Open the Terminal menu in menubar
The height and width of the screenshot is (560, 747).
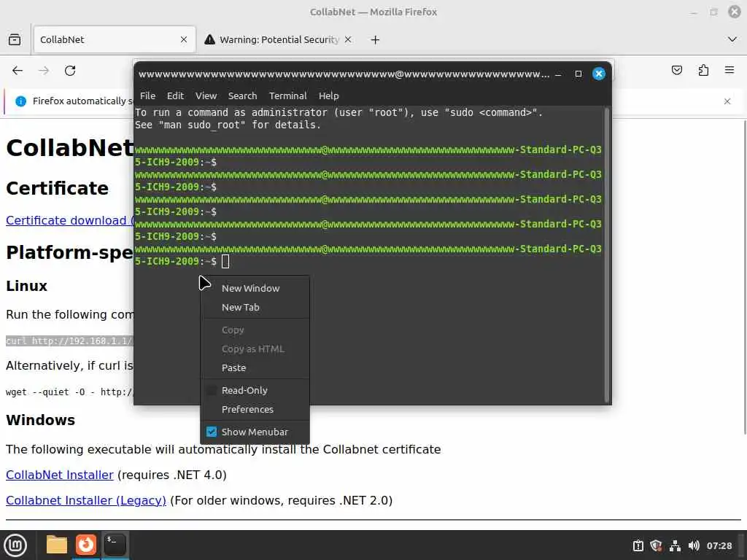point(287,96)
